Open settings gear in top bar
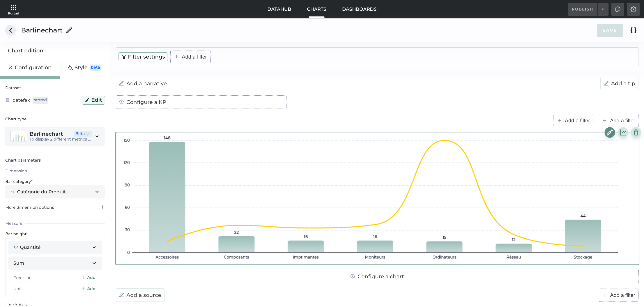This screenshot has width=644, height=307. point(633,9)
